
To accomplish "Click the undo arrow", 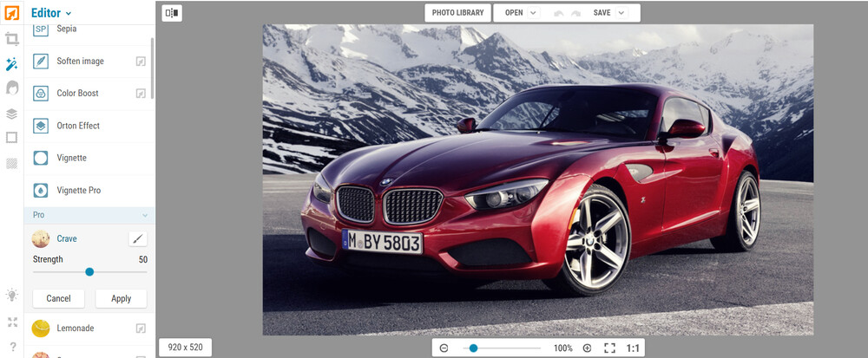I will pyautogui.click(x=559, y=13).
